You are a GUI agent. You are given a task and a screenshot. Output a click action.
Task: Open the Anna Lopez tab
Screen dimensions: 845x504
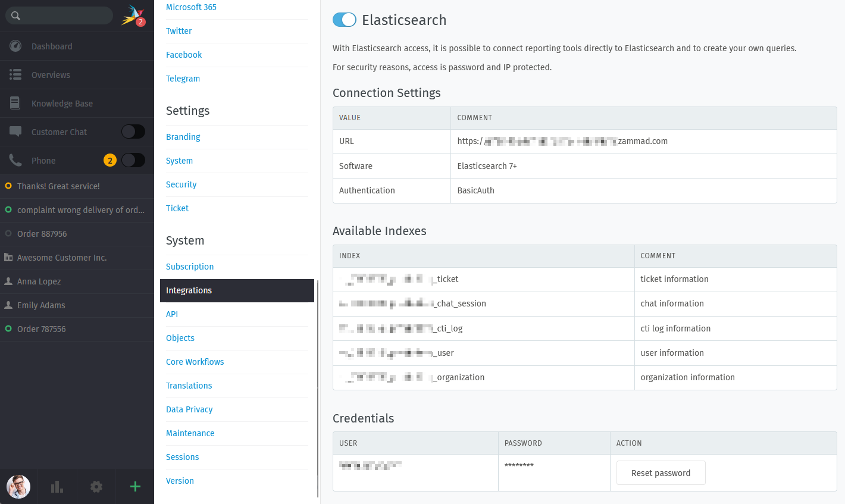[x=77, y=281]
